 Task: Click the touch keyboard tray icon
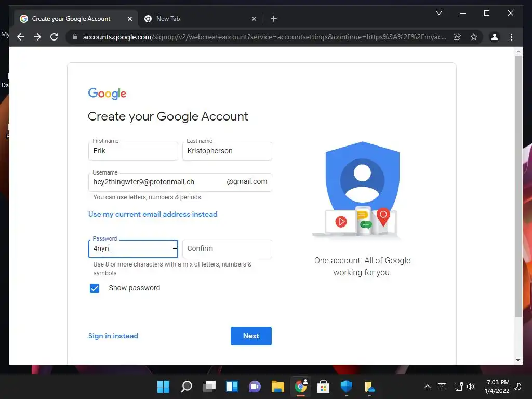442,387
